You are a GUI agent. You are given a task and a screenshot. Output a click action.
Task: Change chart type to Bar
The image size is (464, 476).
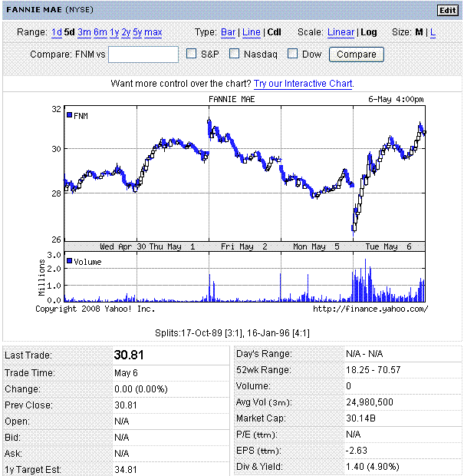click(x=228, y=32)
